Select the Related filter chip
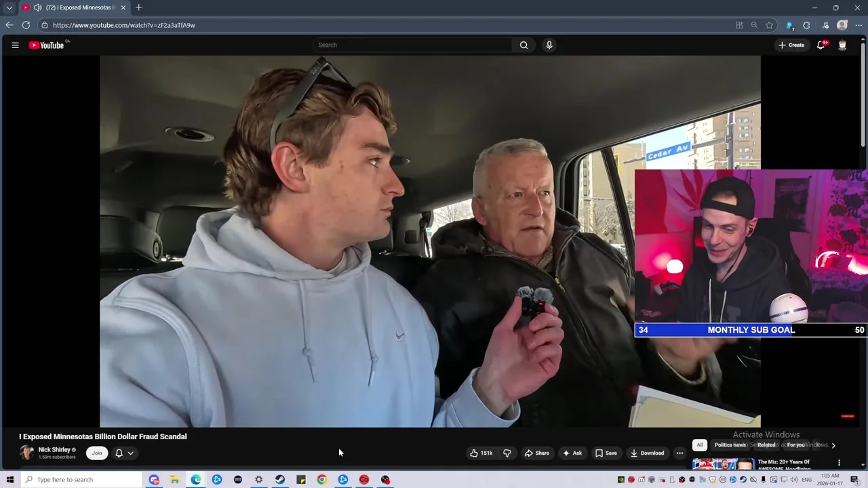868x488 pixels. 766,445
